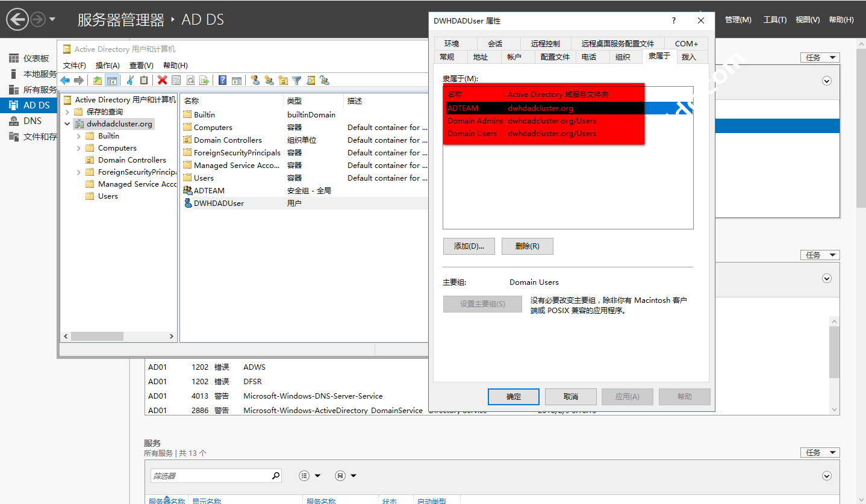Click the Up one level folder icon
The height and width of the screenshot is (504, 866).
click(97, 80)
